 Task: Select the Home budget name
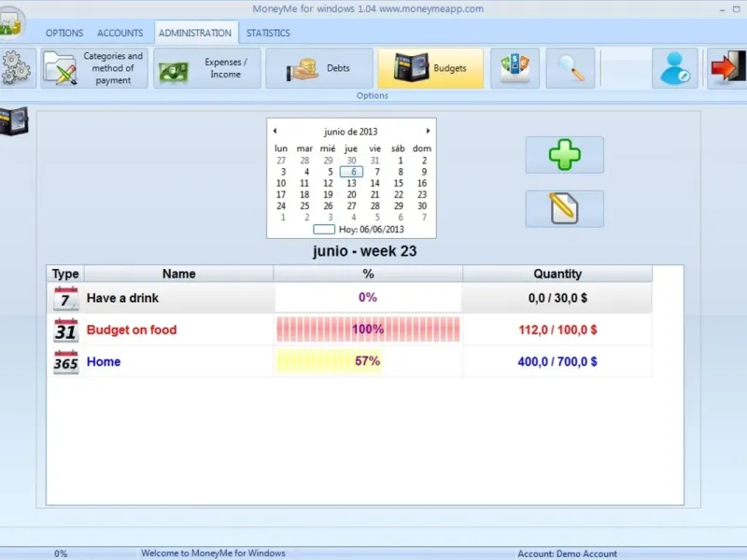[104, 362]
